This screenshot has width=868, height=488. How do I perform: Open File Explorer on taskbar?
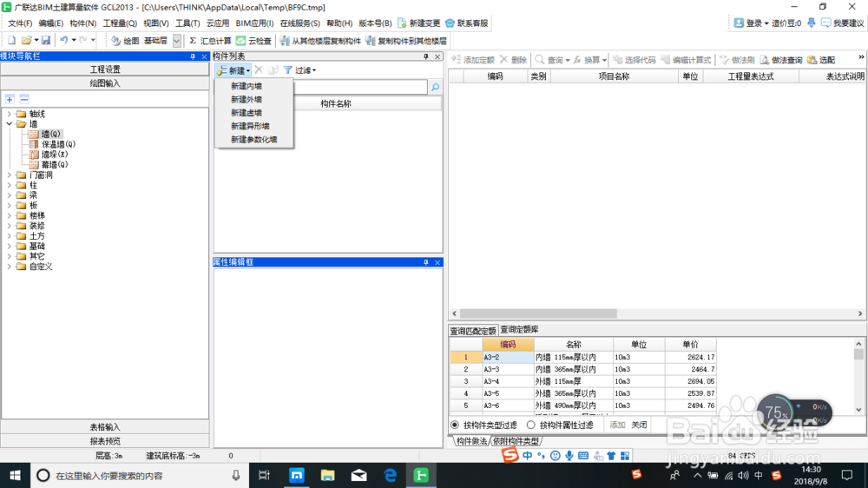(328, 475)
